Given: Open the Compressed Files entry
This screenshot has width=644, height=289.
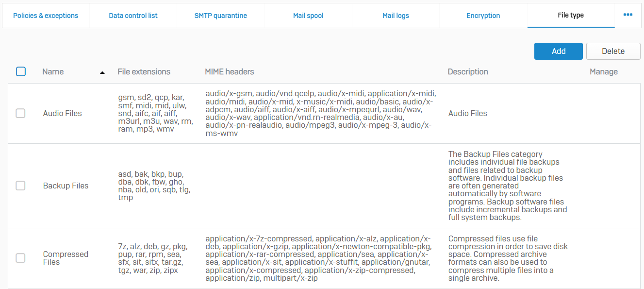Looking at the screenshot, I should (66, 258).
